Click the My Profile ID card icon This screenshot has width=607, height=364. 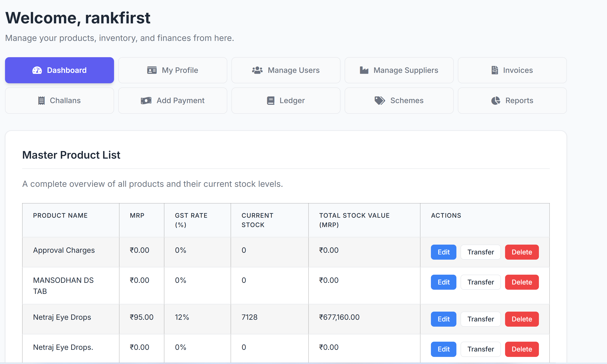click(x=152, y=70)
